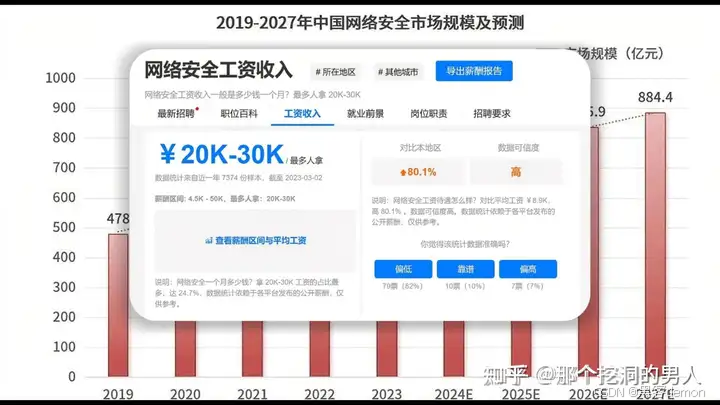Screen dimensions: 720x405
Task: Click the 2019 bar in the chart
Action: (x=118, y=305)
